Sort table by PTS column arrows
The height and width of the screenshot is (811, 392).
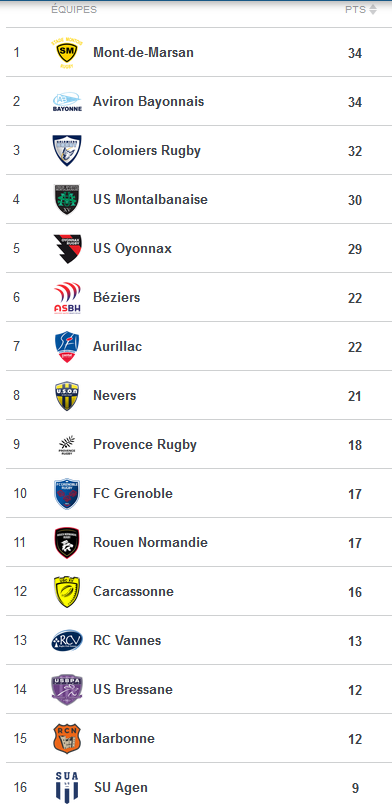373,9
